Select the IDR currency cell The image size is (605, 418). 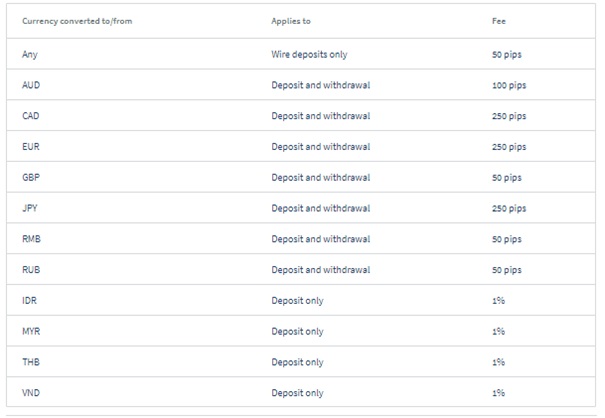(x=29, y=300)
